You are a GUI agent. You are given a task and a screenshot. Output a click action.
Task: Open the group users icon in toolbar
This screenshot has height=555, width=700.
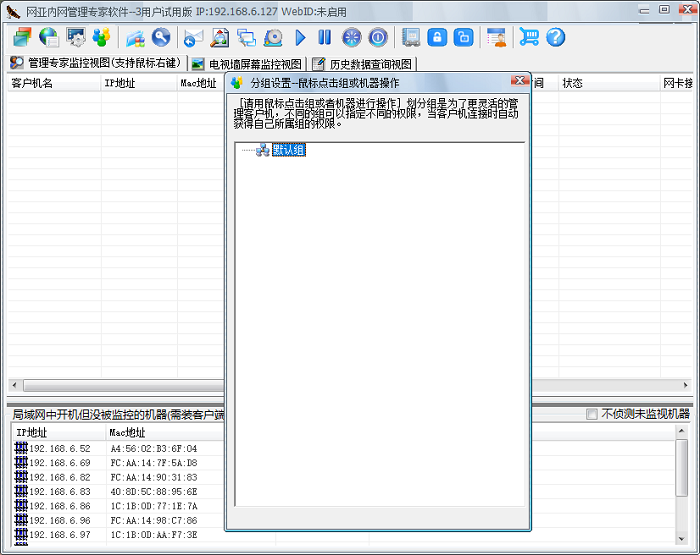pyautogui.click(x=101, y=38)
